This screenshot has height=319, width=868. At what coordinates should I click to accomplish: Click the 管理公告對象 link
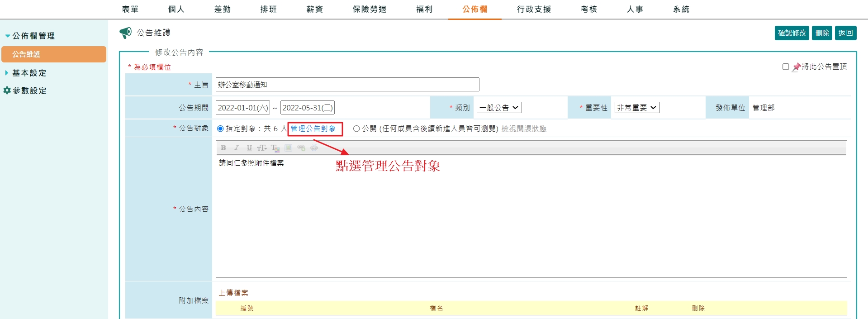pos(313,129)
